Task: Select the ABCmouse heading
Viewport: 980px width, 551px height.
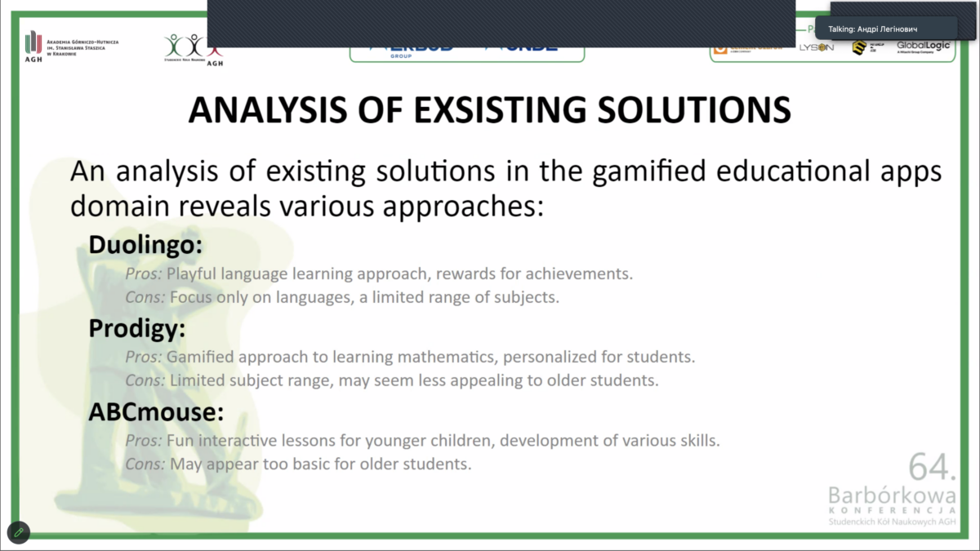Action: (156, 413)
